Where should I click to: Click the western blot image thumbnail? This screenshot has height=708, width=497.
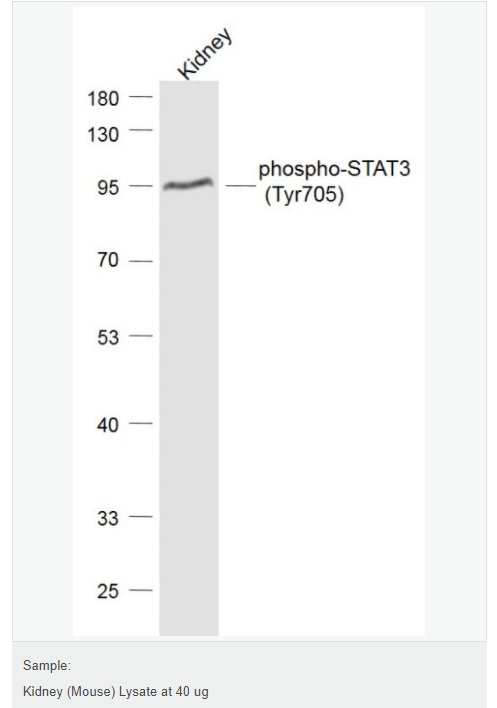click(x=249, y=321)
